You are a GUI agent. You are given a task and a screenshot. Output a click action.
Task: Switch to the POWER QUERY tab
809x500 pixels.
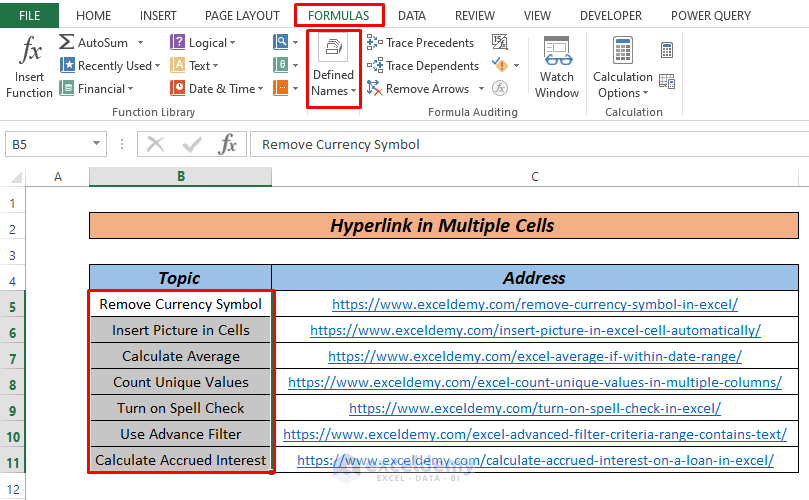tap(710, 16)
